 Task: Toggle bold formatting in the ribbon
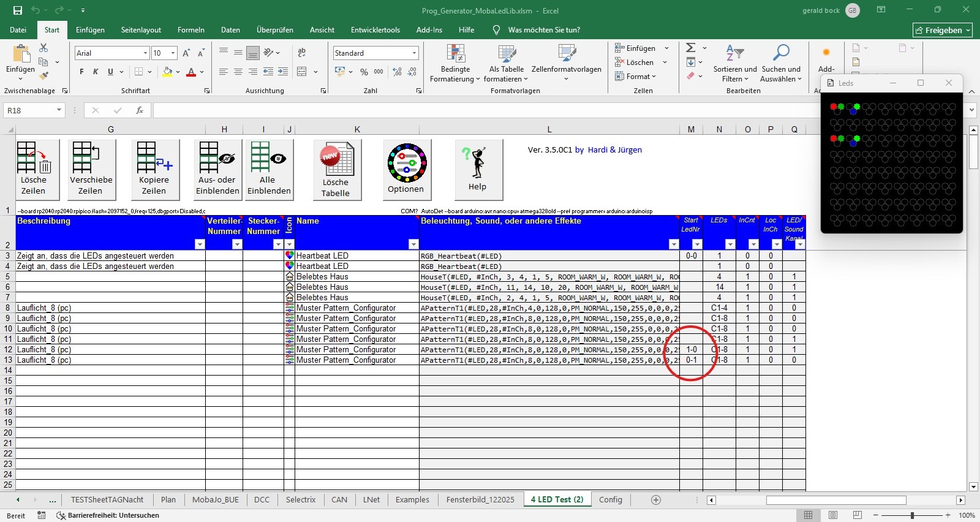click(x=81, y=72)
